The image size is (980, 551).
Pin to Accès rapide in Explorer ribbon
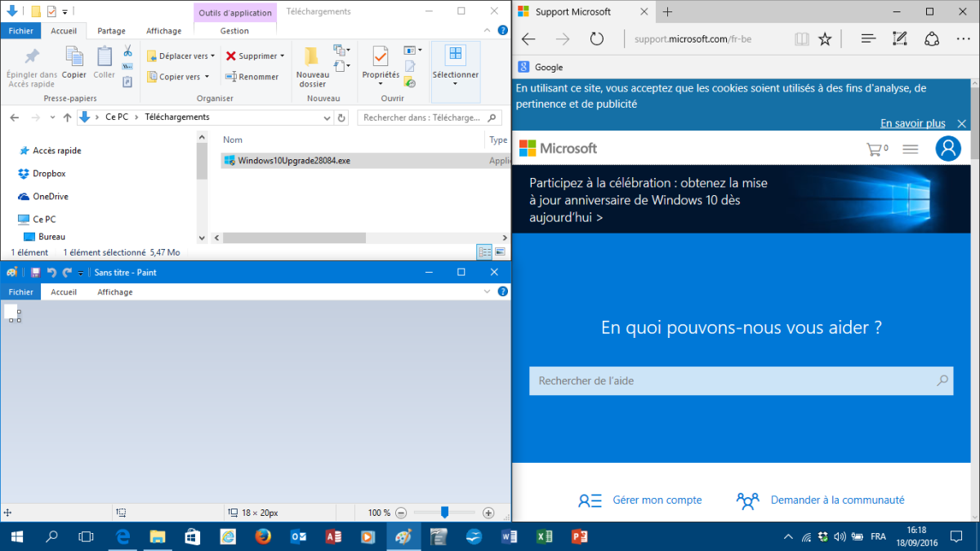(x=32, y=68)
